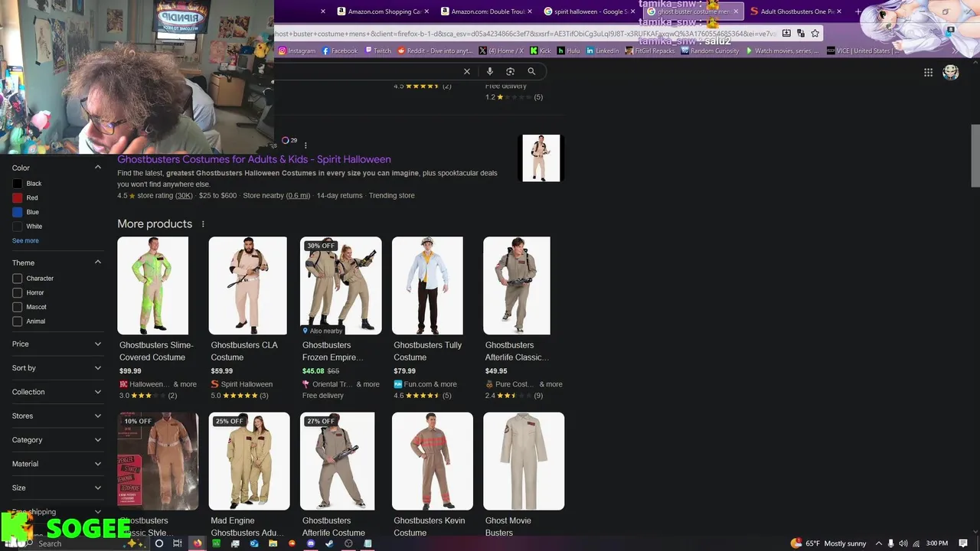This screenshot has width=980, height=551.
Task: Clear the Google search box with X
Action: [x=467, y=71]
